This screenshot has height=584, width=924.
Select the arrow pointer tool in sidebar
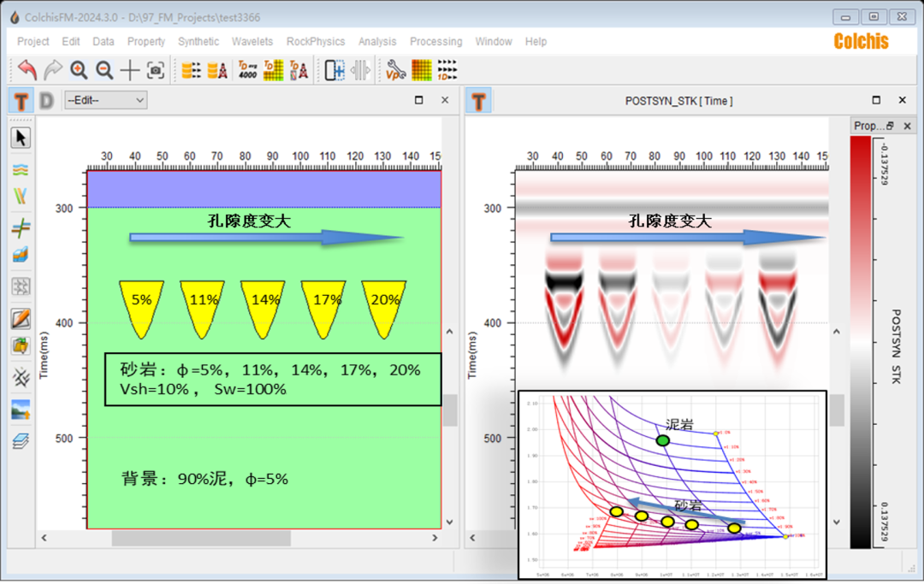coord(21,139)
